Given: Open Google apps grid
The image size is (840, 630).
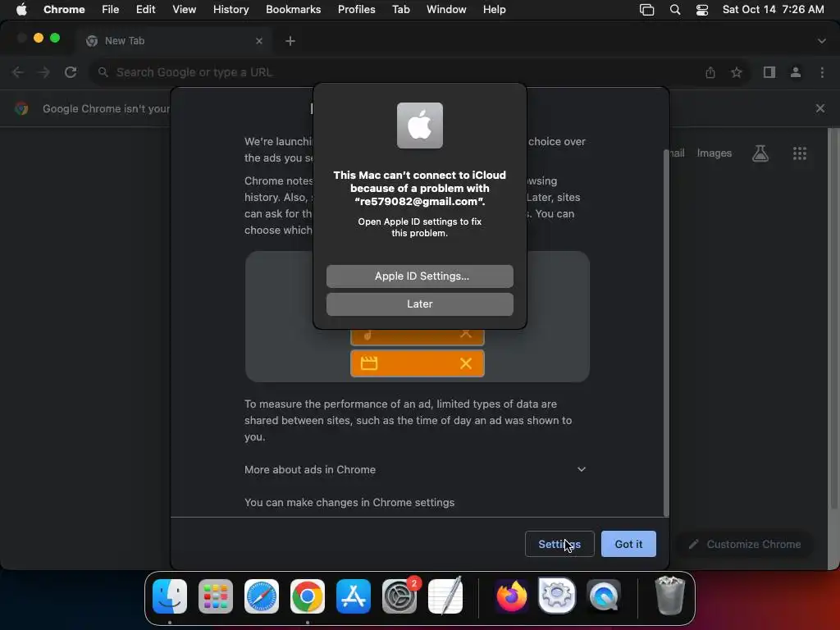Looking at the screenshot, I should (x=799, y=153).
